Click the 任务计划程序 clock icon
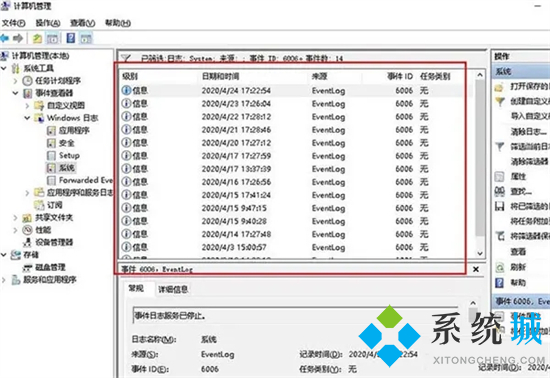550x378 pixels. (x=27, y=81)
